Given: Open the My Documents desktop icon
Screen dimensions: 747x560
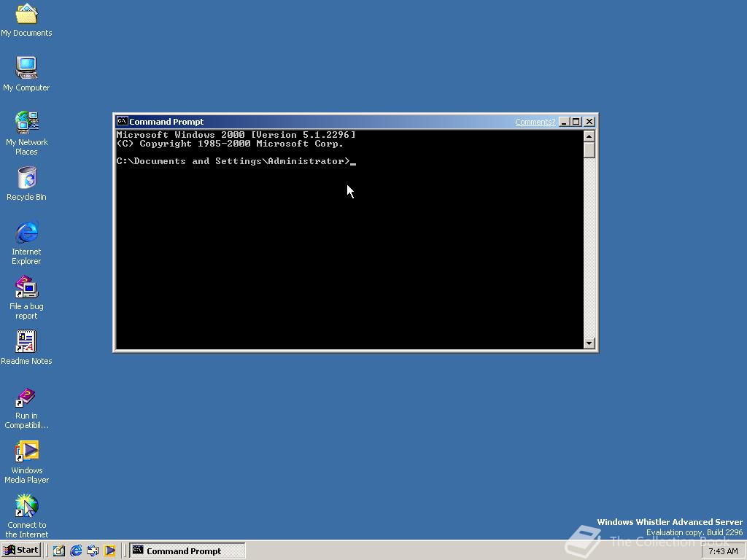Looking at the screenshot, I should coord(26,20).
